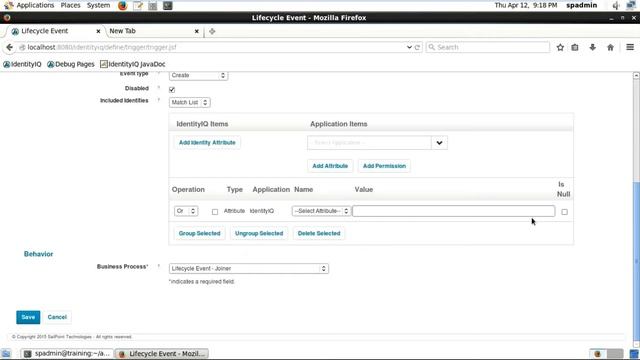Open the text editor launcher in top panel

[x=138, y=5]
